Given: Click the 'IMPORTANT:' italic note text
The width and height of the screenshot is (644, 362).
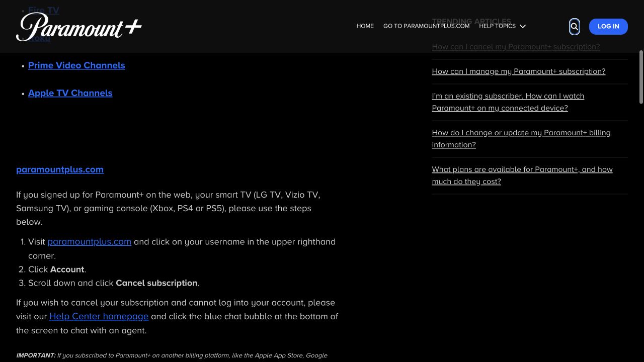Looking at the screenshot, I should pos(36,355).
